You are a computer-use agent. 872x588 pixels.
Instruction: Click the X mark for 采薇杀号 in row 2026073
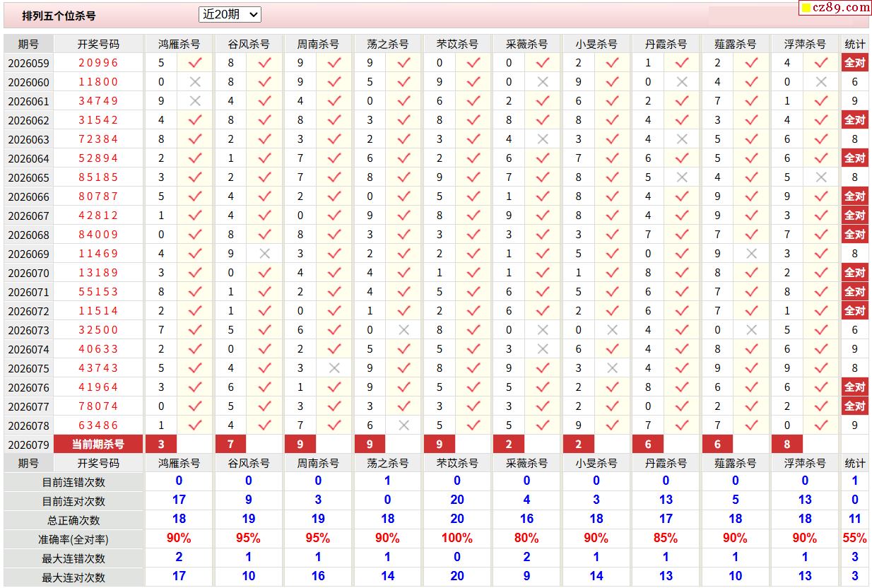point(543,330)
